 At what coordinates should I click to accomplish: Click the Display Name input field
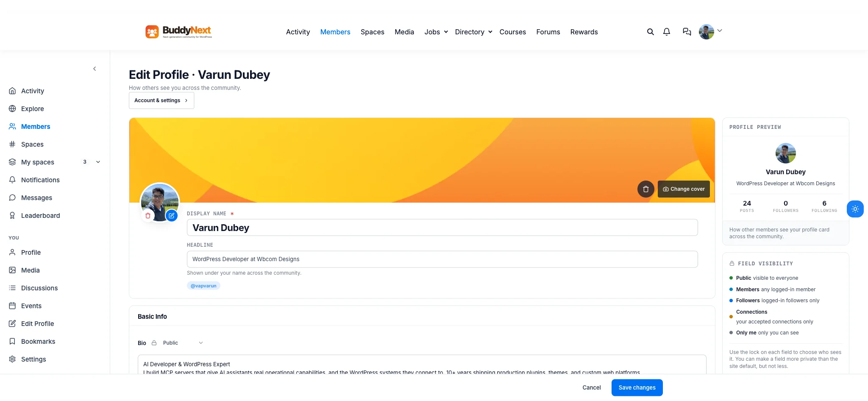click(x=442, y=228)
